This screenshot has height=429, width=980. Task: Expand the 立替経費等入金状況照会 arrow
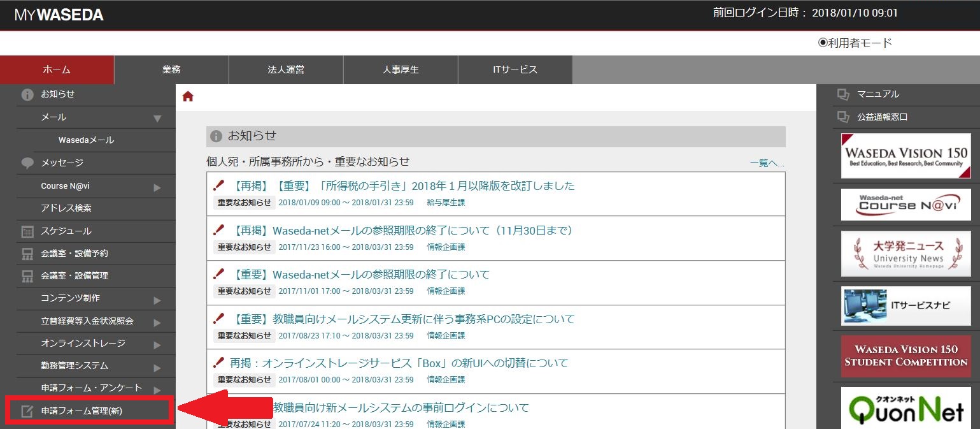(x=157, y=323)
